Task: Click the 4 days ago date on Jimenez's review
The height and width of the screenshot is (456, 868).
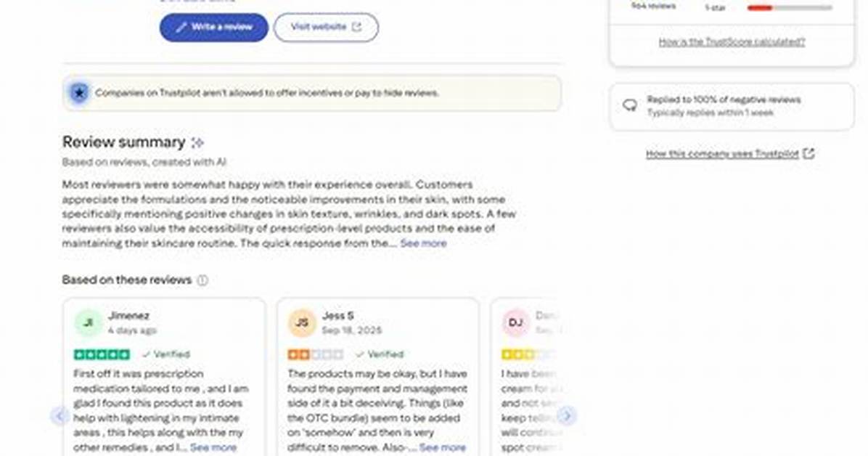Action: (x=132, y=330)
